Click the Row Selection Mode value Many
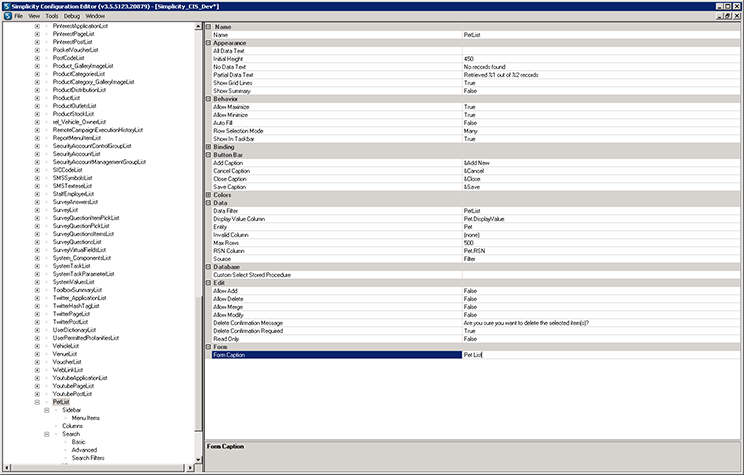The width and height of the screenshot is (744, 475). 601,130
